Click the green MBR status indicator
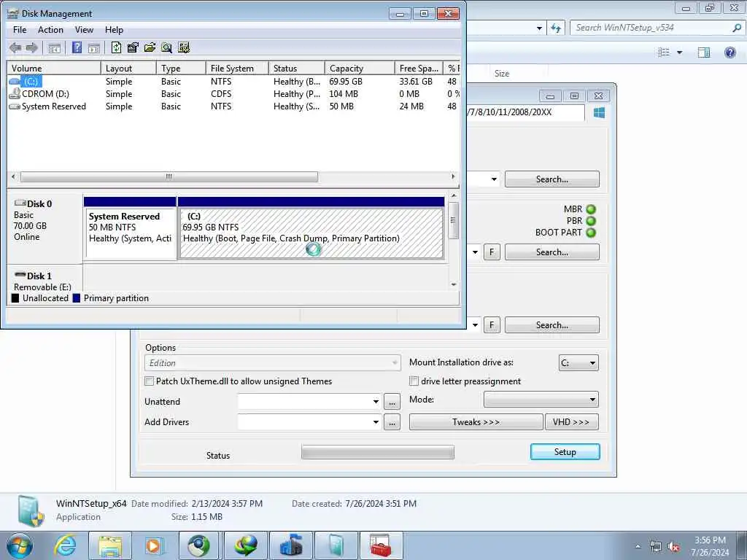This screenshot has height=560, width=747. (x=591, y=209)
